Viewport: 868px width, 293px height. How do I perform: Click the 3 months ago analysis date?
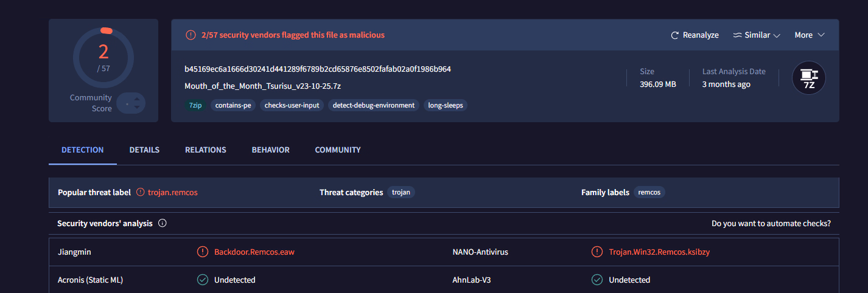726,84
